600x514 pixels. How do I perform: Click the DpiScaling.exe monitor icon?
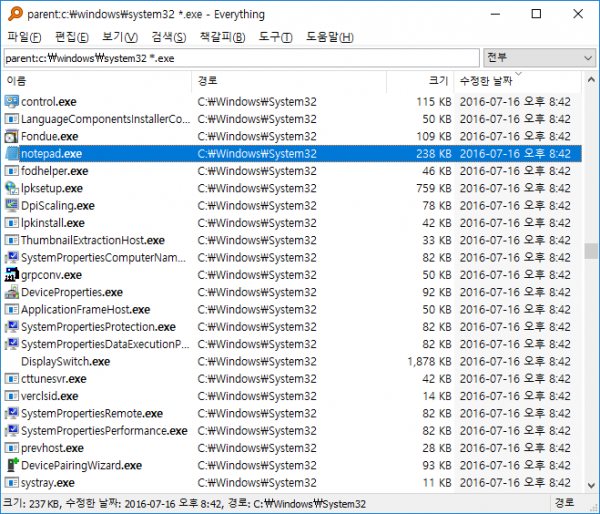coord(11,206)
